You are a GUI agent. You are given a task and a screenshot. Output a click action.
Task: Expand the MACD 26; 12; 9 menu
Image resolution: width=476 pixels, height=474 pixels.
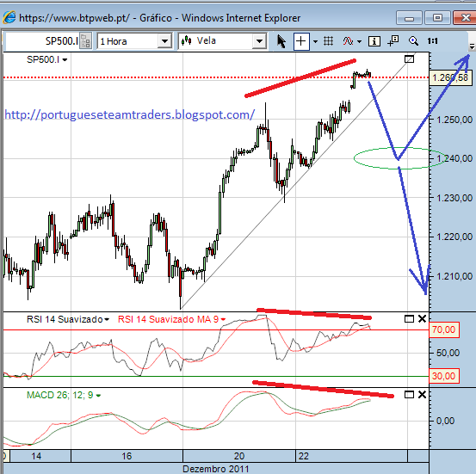[x=98, y=396]
